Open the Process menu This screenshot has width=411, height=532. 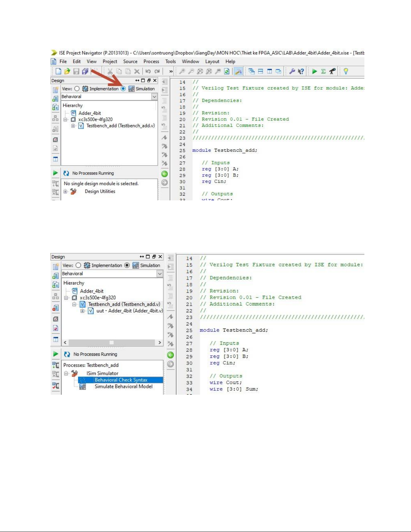[151, 61]
